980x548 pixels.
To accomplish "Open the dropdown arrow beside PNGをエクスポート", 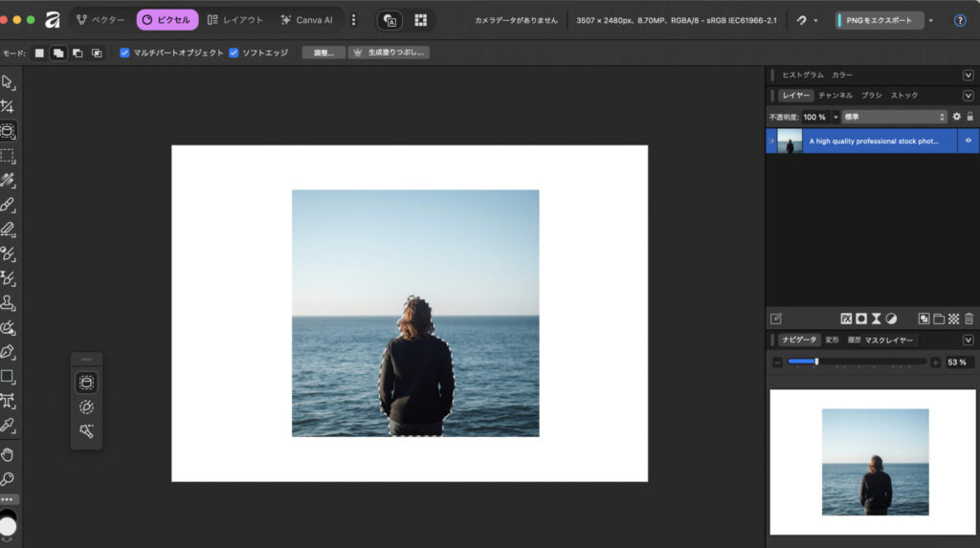I will click(x=931, y=20).
